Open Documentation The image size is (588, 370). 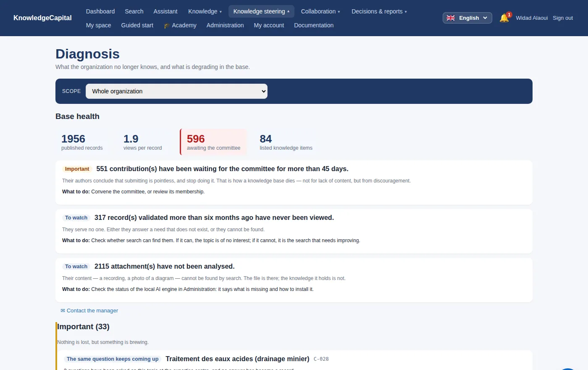tap(314, 25)
